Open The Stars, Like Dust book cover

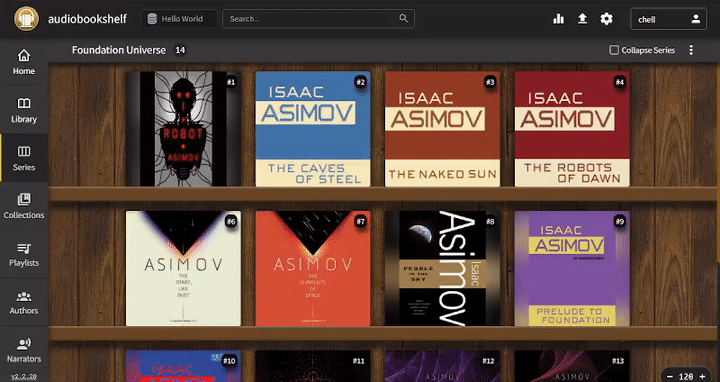[x=183, y=269]
